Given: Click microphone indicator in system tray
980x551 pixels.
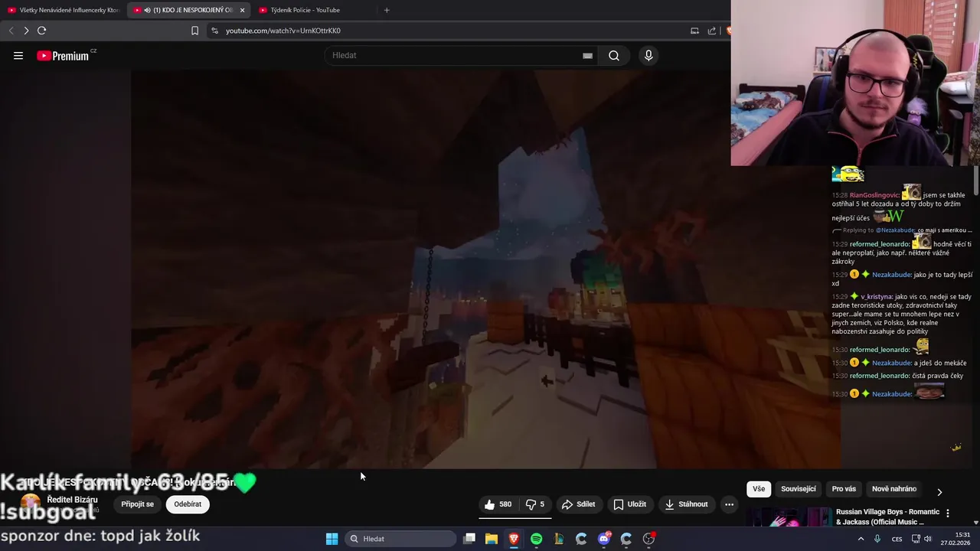Looking at the screenshot, I should (877, 539).
